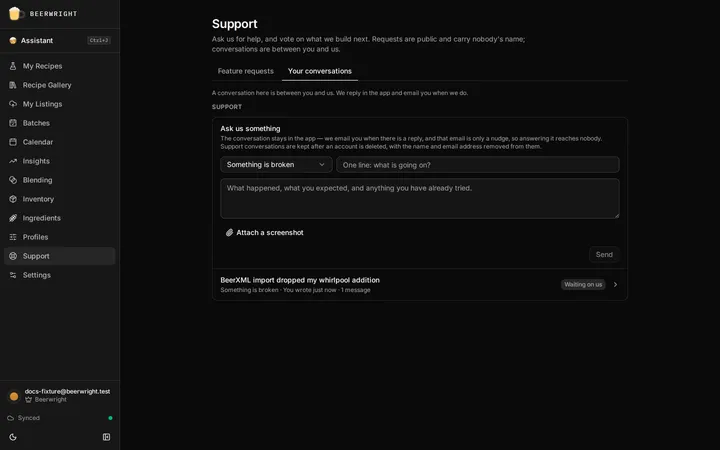The height and width of the screenshot is (450, 720).
Task: Click the Calendar icon in sidebar
Action: pos(13,142)
